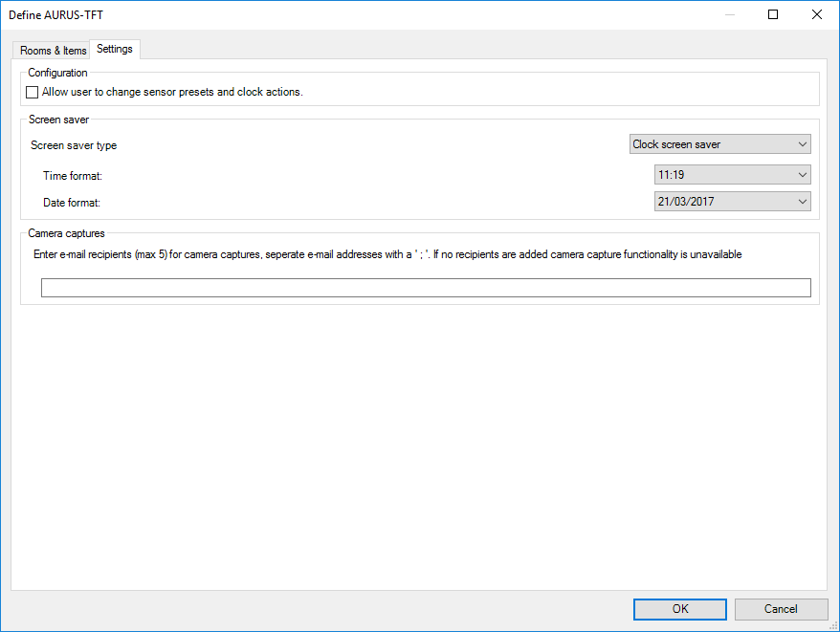Viewport: 840px width, 632px height.
Task: Click the 'Date format:' label
Action: tap(72, 203)
